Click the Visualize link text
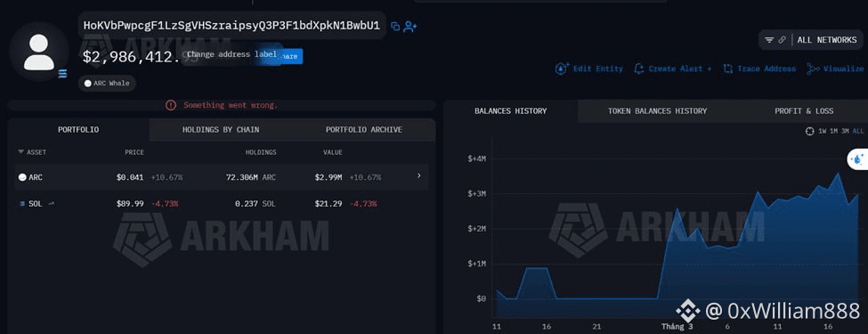Viewport: 868px width, 334px height. [x=843, y=69]
